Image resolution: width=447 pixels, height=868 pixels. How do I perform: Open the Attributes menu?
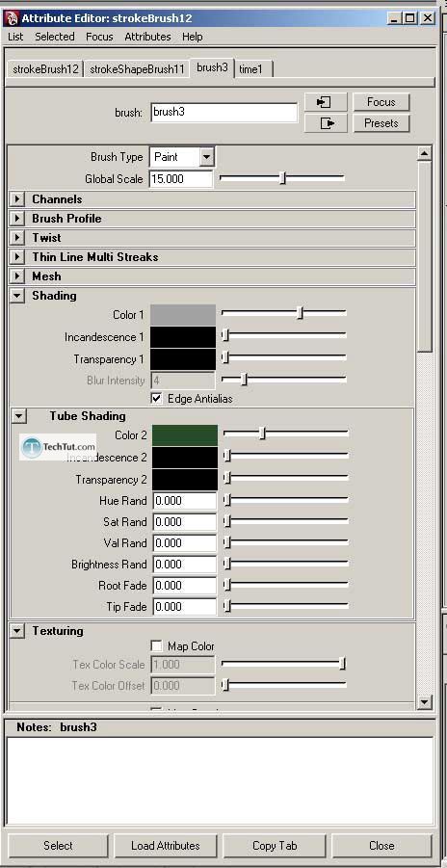click(147, 37)
